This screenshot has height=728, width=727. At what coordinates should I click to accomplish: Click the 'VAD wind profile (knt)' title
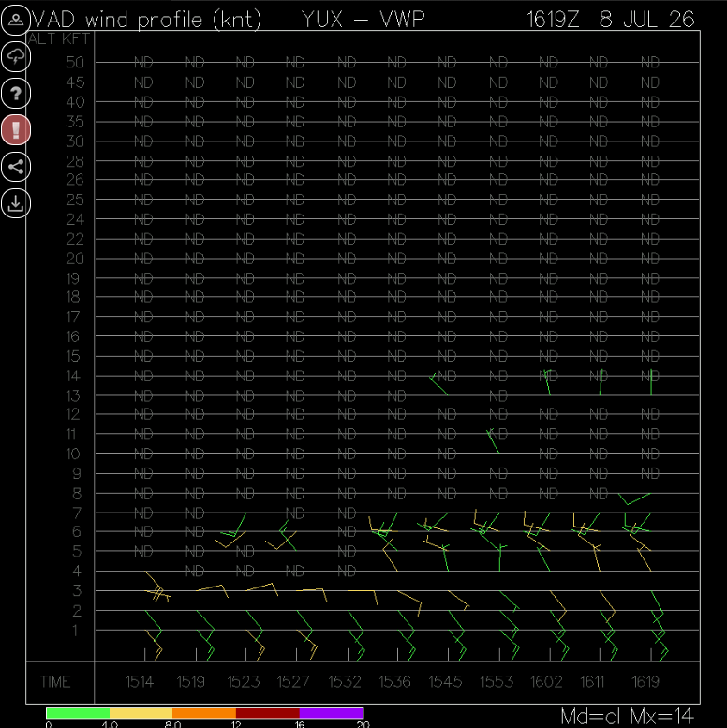[x=146, y=20]
